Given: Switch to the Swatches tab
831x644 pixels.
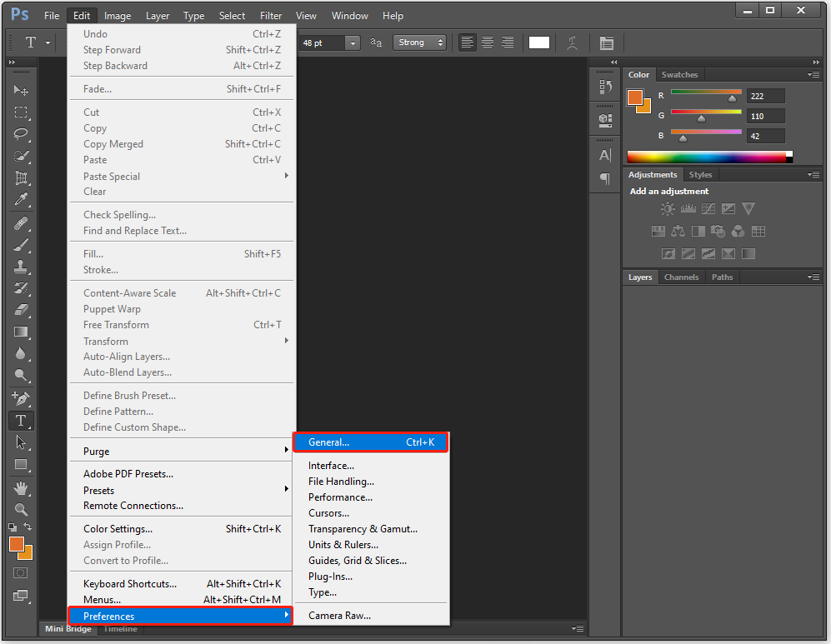Looking at the screenshot, I should point(679,75).
